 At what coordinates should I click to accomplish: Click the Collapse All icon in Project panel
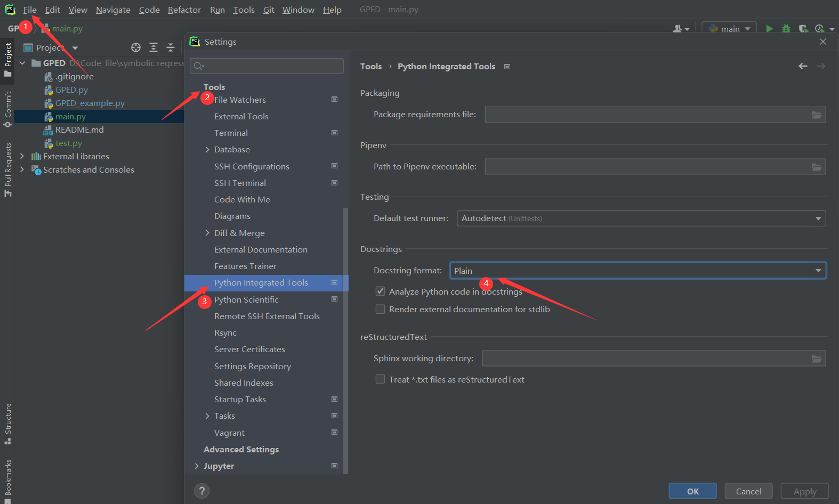pyautogui.click(x=171, y=47)
